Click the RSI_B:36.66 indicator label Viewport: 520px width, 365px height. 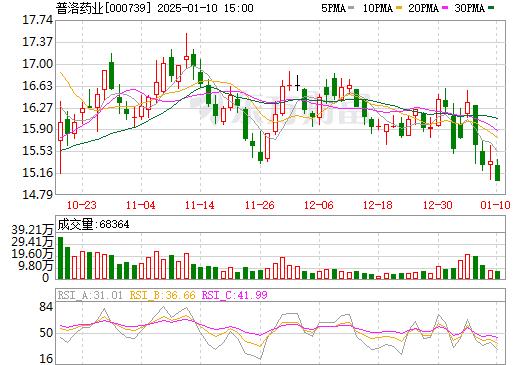point(162,295)
